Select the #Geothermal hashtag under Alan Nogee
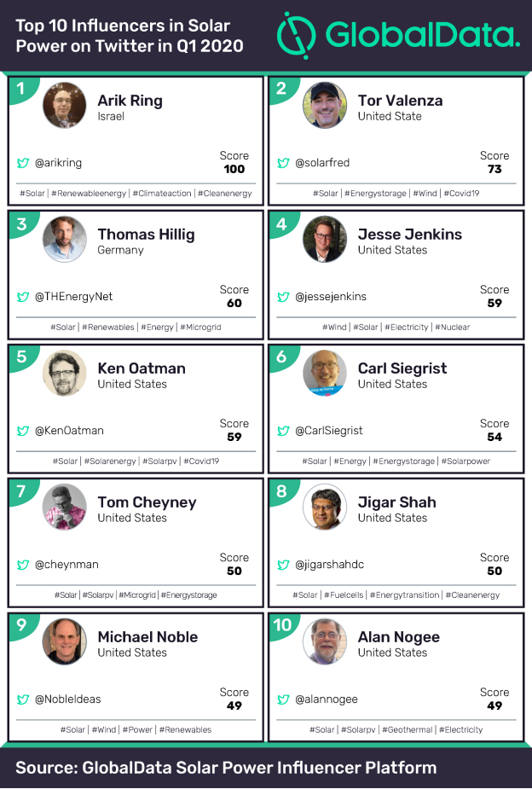 pos(407,730)
